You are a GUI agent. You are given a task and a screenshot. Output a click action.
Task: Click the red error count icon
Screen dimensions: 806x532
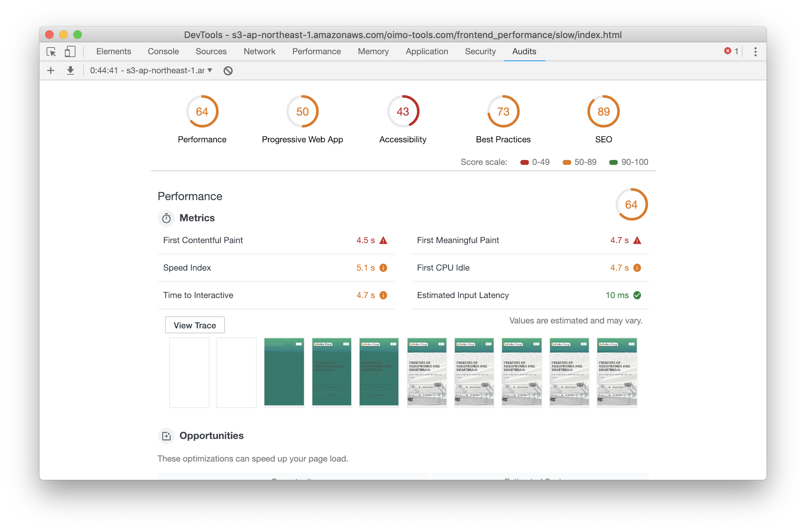727,51
